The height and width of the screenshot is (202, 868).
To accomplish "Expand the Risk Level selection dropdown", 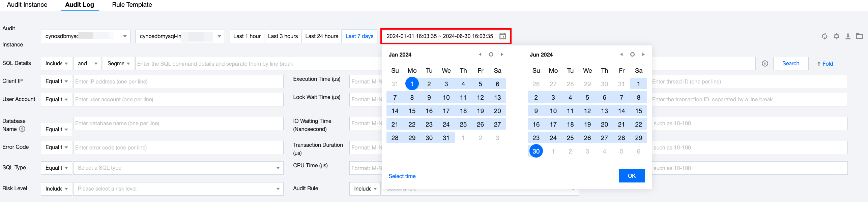I will pos(178,189).
